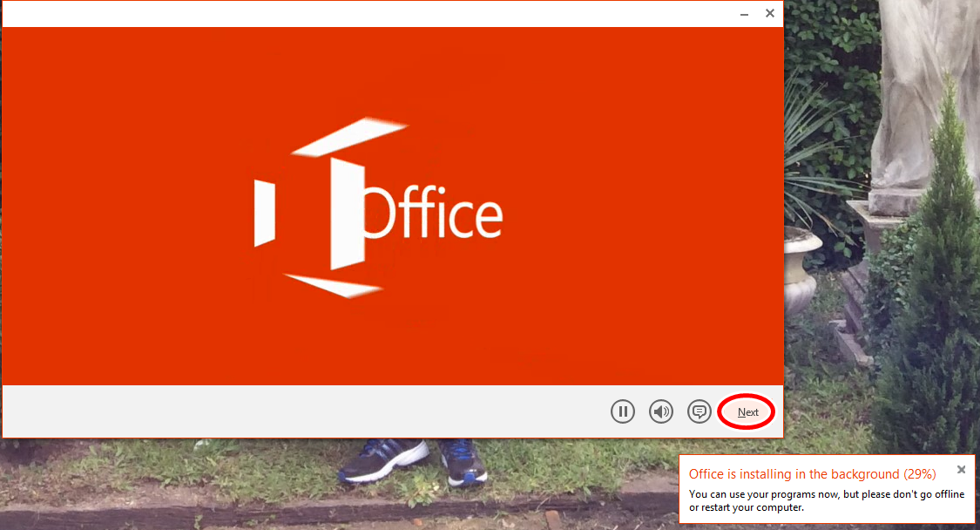
Task: Click the Next button
Action: 747,412
